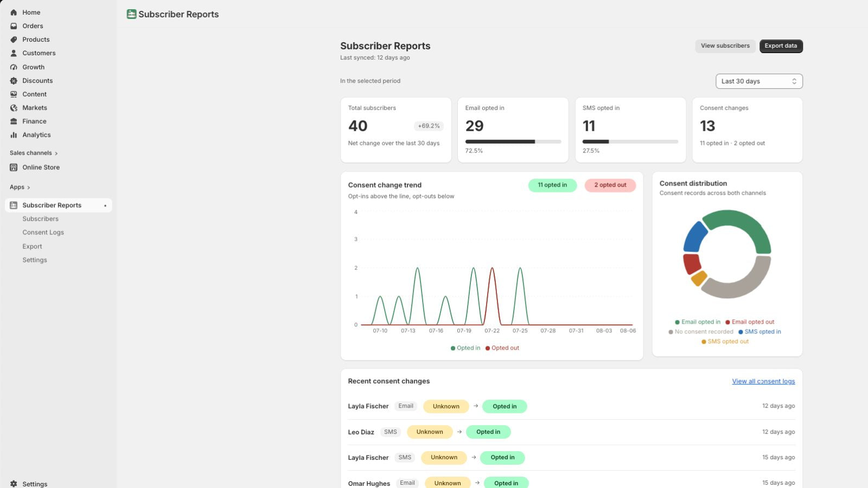Click the Export data button
The height and width of the screenshot is (488, 868).
[781, 46]
